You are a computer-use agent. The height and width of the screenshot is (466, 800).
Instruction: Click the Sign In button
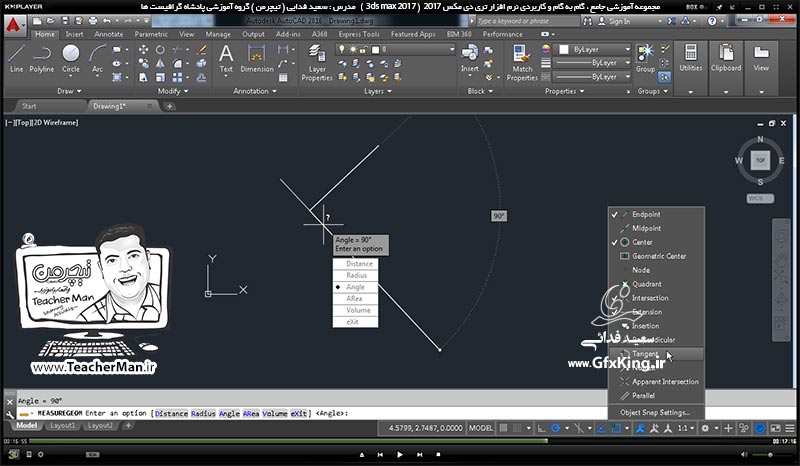coord(615,21)
